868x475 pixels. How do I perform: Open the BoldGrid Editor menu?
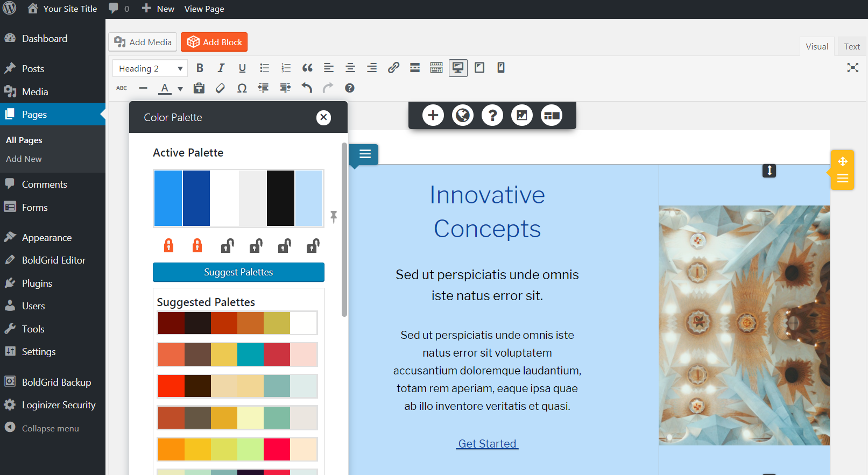point(53,260)
